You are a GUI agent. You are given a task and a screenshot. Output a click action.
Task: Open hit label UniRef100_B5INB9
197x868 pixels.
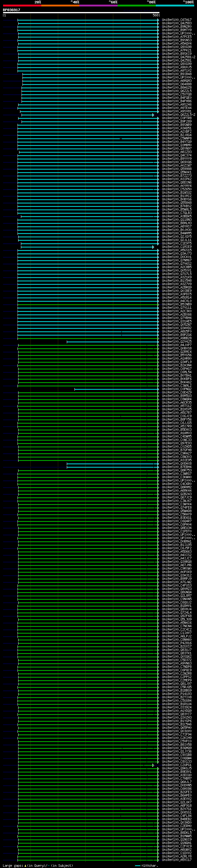[177, 304]
